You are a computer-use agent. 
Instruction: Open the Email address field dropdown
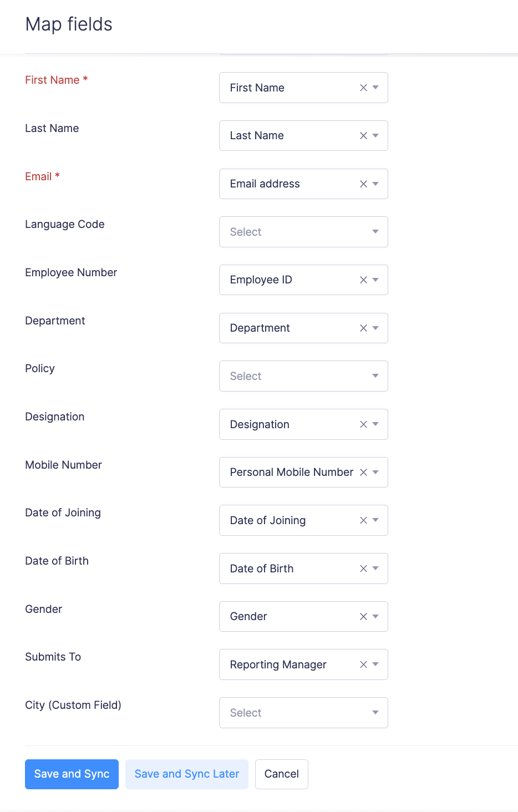(376, 184)
